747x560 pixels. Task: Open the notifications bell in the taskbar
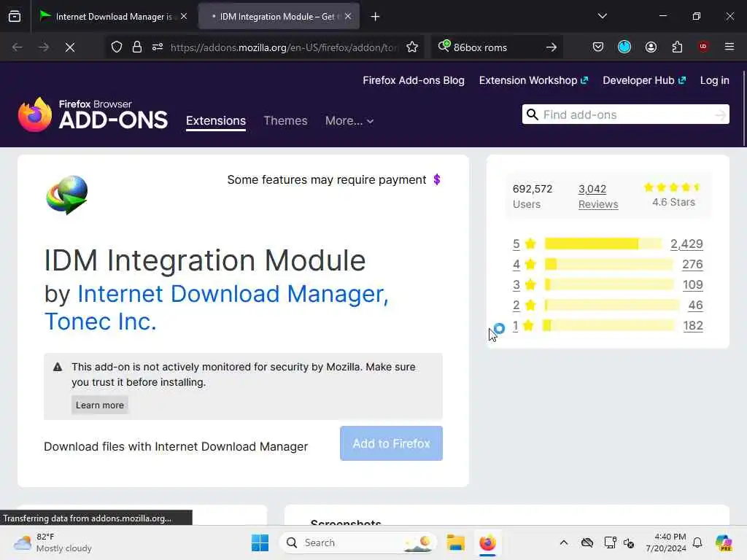pyautogui.click(x=697, y=542)
